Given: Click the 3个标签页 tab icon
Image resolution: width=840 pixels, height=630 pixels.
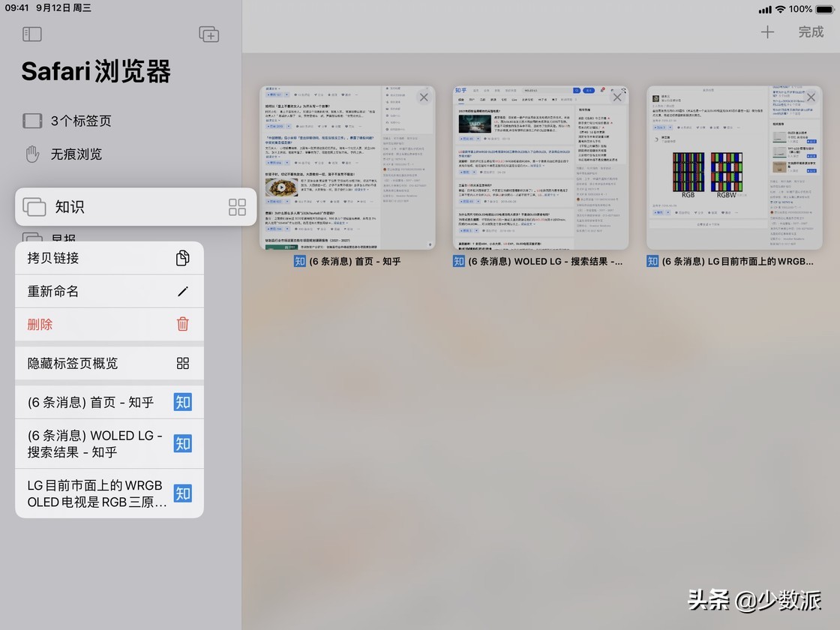Looking at the screenshot, I should coord(32,121).
